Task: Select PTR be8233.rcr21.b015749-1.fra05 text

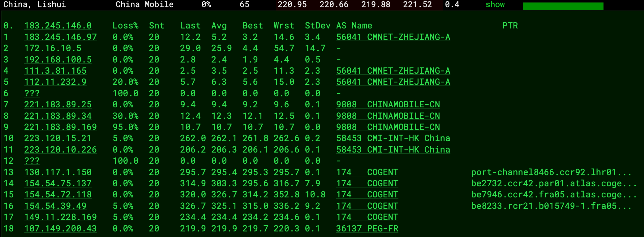Action: (552, 206)
